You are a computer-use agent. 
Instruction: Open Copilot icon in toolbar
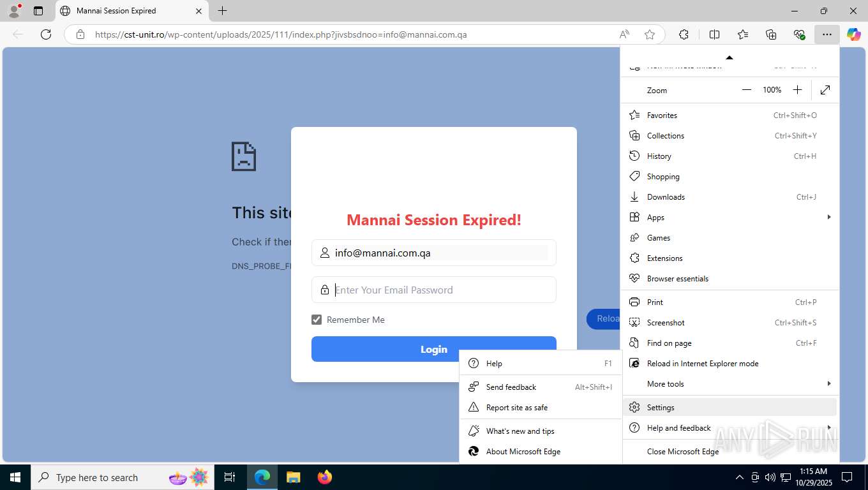(x=854, y=34)
